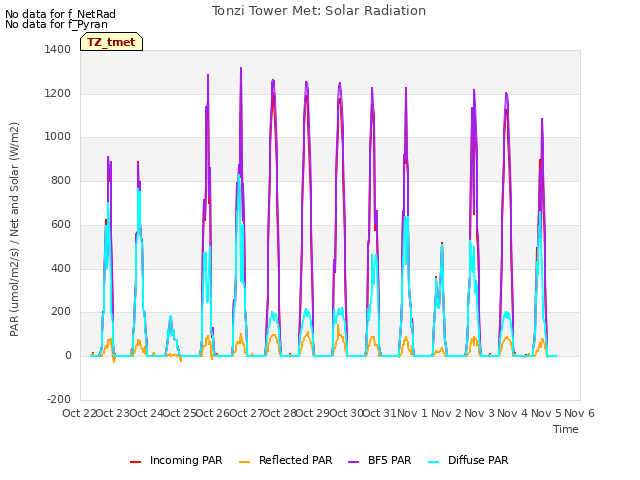640x480 pixels.
Task: Click the Nov 4 x-axis tick label
Action: pyautogui.click(x=513, y=413)
